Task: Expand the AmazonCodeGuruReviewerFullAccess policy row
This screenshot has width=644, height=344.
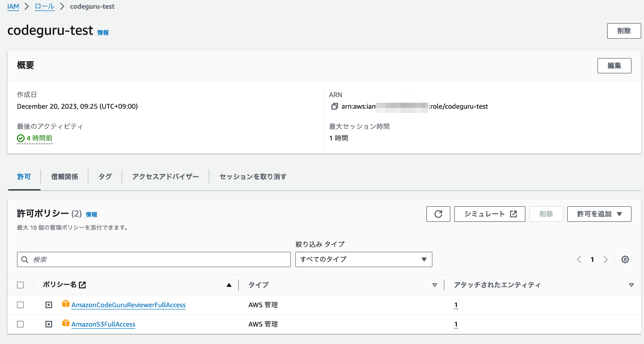Action: (49, 305)
